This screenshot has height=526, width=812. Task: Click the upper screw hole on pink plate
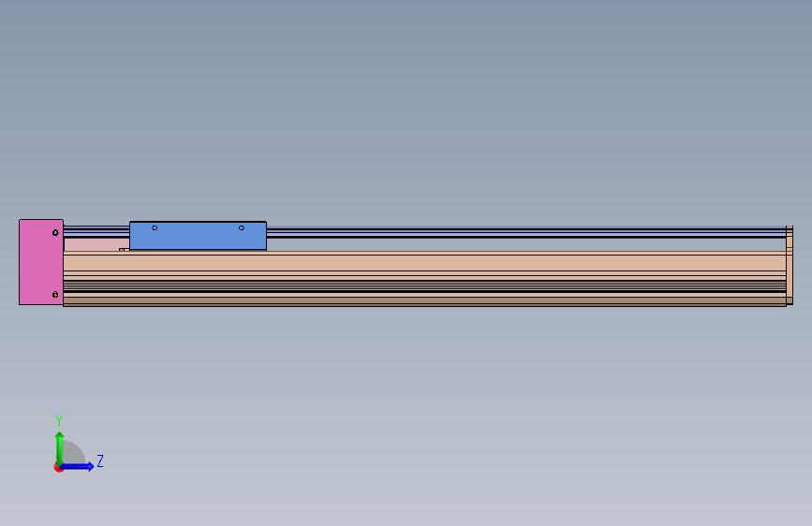tap(55, 233)
